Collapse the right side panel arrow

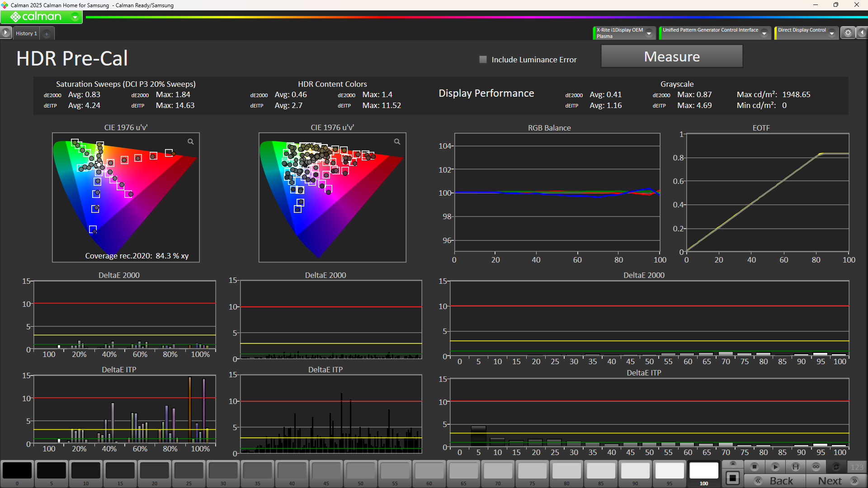(x=862, y=33)
